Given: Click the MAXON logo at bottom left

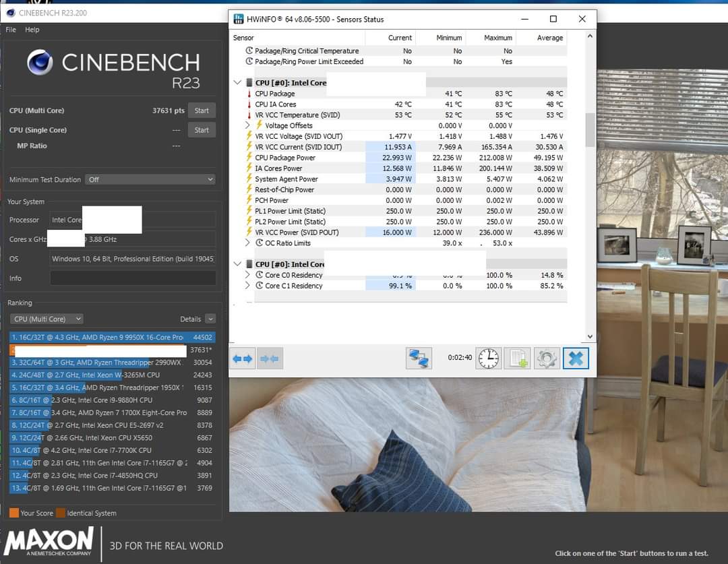Looking at the screenshot, I should click(49, 541).
